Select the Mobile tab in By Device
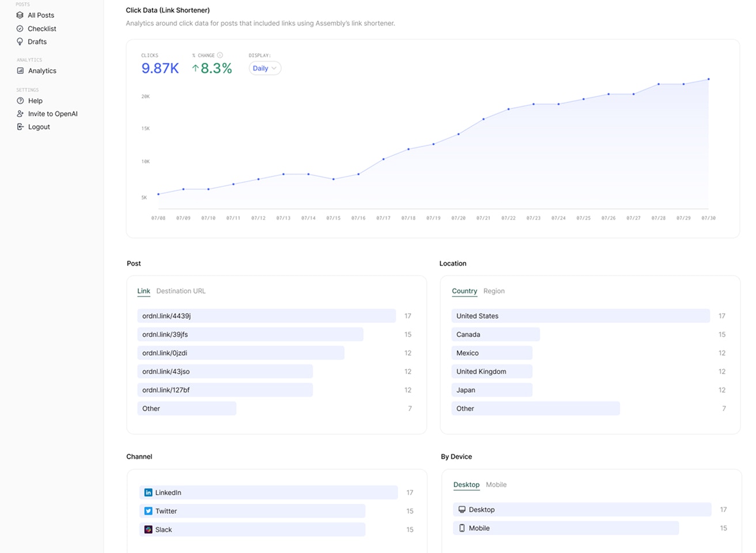The height and width of the screenshot is (553, 756). (x=496, y=484)
